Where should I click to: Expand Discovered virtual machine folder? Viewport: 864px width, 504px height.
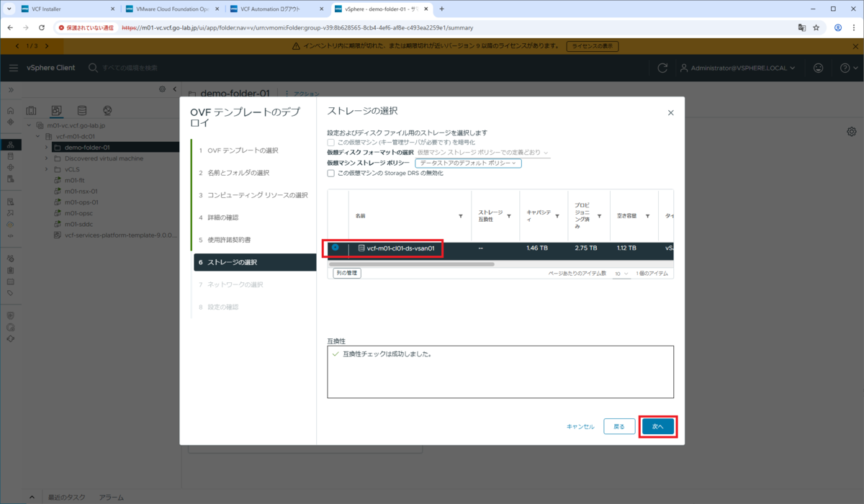(x=47, y=158)
